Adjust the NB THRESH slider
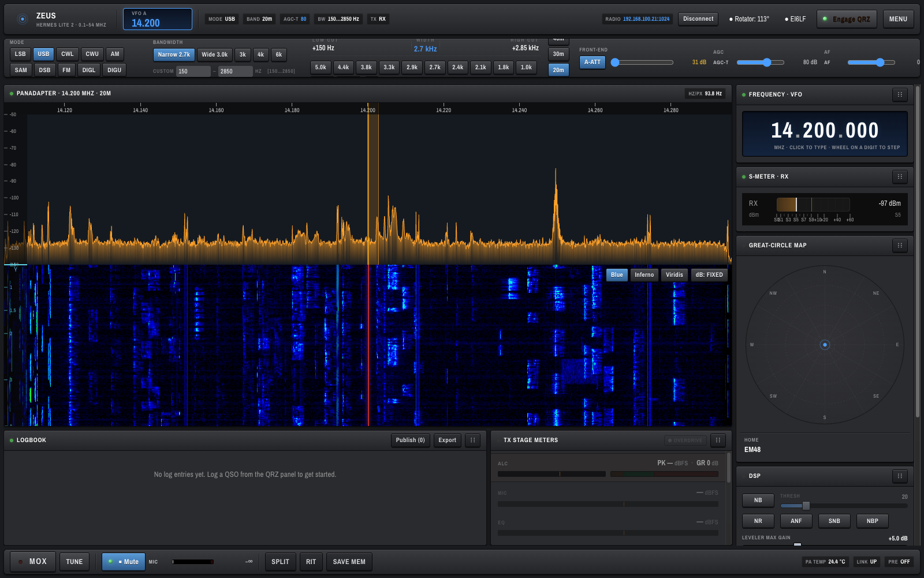The height and width of the screenshot is (578, 924). 844,506
